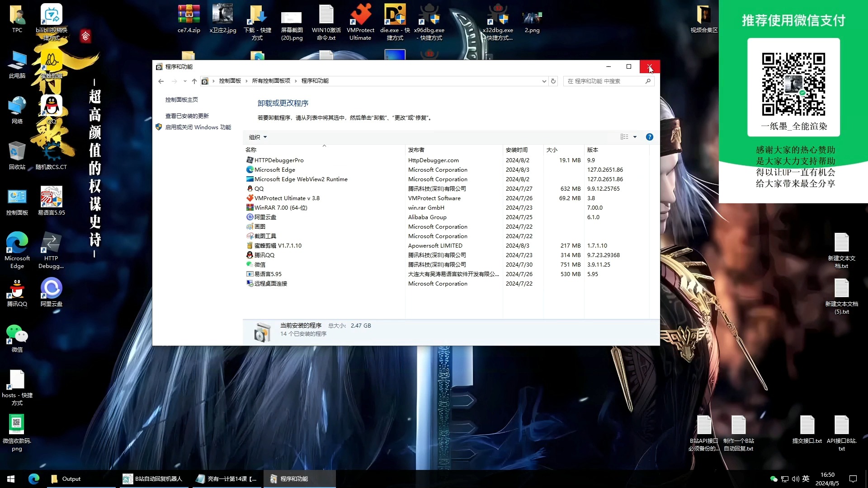Go up one level with up arrow
This screenshot has height=488, width=868.
pyautogui.click(x=194, y=81)
